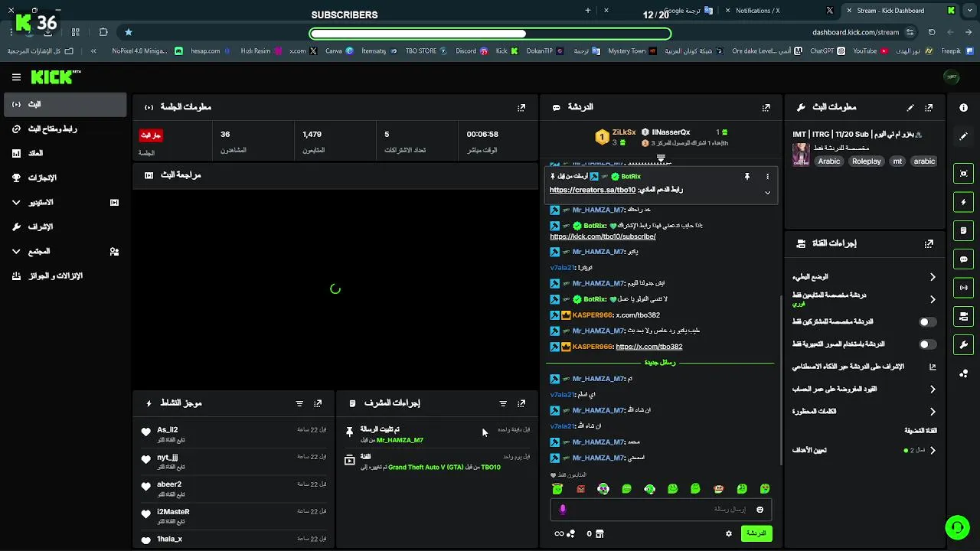Open the Moderation (الإشراف) sidebar item
Image resolution: width=980 pixels, height=551 pixels.
point(64,227)
